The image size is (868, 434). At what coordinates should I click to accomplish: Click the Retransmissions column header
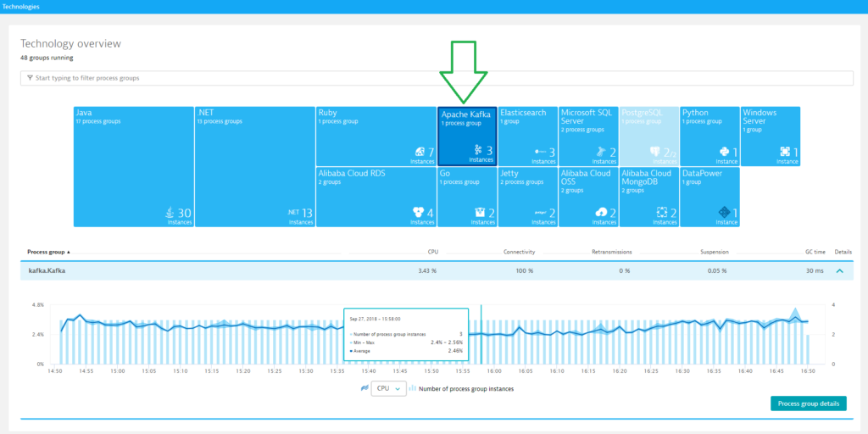click(612, 252)
